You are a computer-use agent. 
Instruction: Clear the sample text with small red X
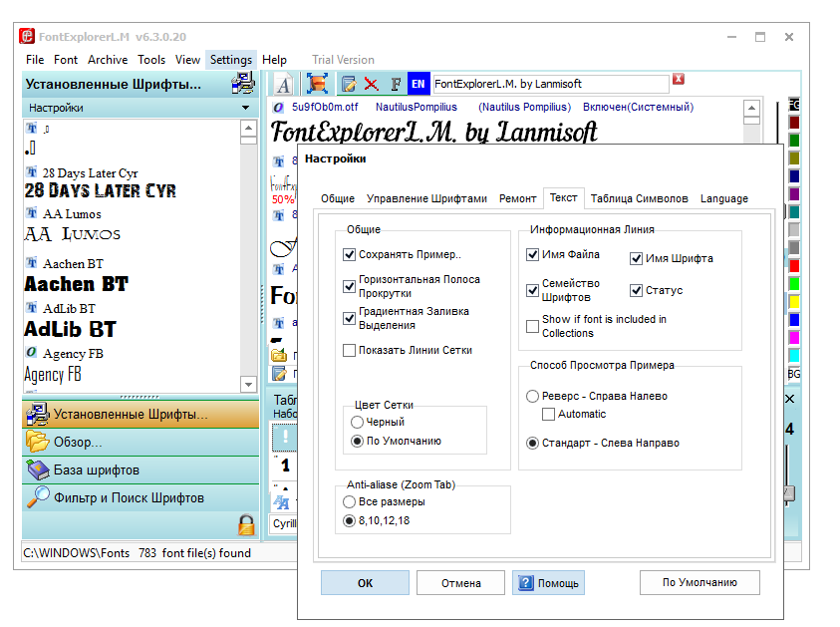pos(679,79)
